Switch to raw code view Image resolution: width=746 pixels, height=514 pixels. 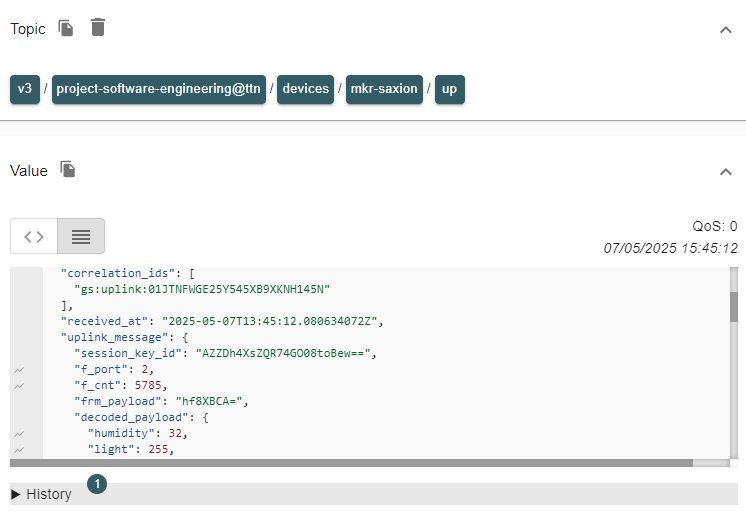pos(34,236)
